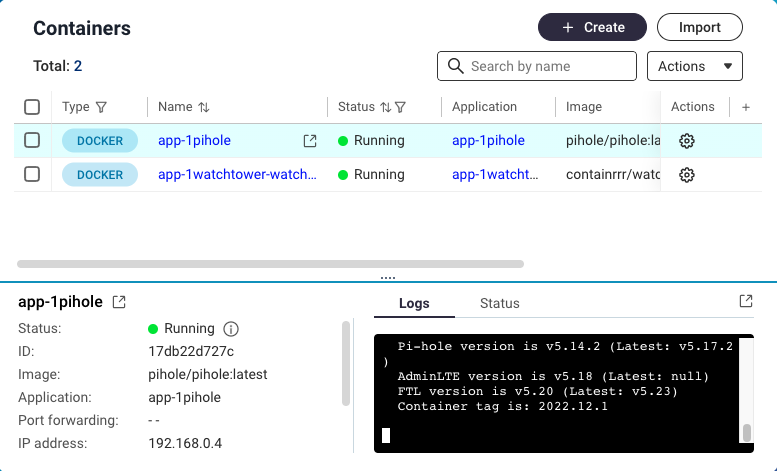The image size is (777, 471).
Task: Click the Search by name field
Action: pyautogui.click(x=537, y=66)
